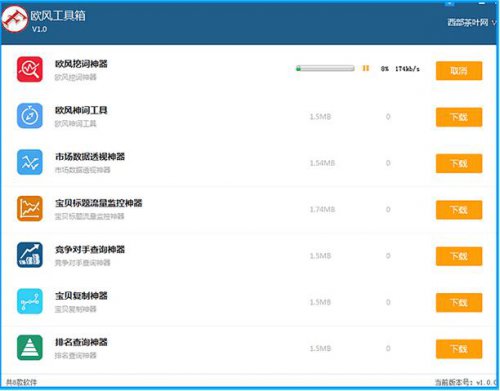The height and width of the screenshot is (391, 500).
Task: Click the 排名查询神器 green pyramid icon
Action: (30, 348)
